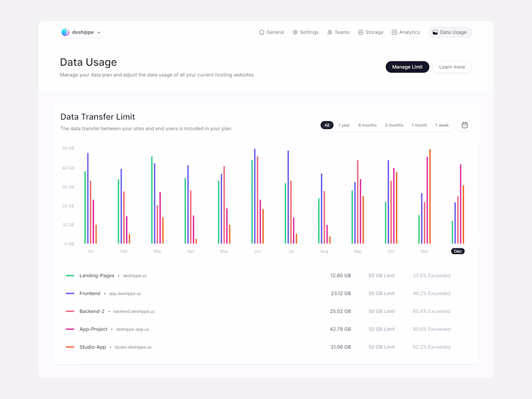Click the Learn more button
The image size is (532, 399).
pos(452,67)
